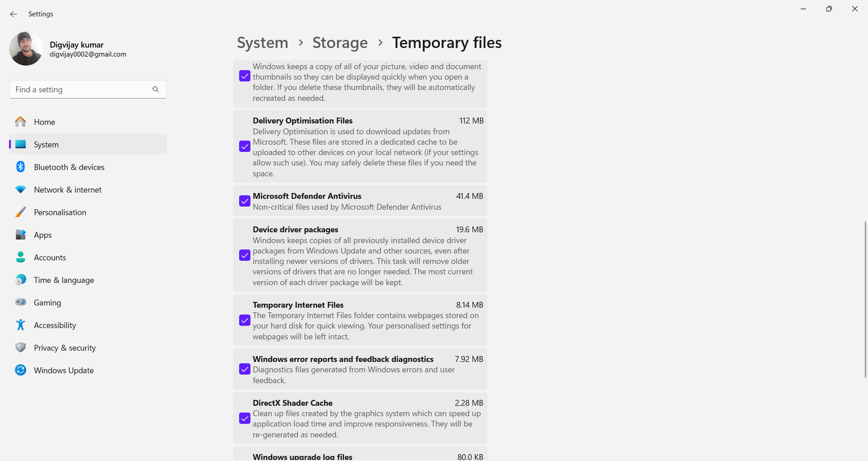
Task: Uncheck Delivery Optimisation Files
Action: [244, 146]
